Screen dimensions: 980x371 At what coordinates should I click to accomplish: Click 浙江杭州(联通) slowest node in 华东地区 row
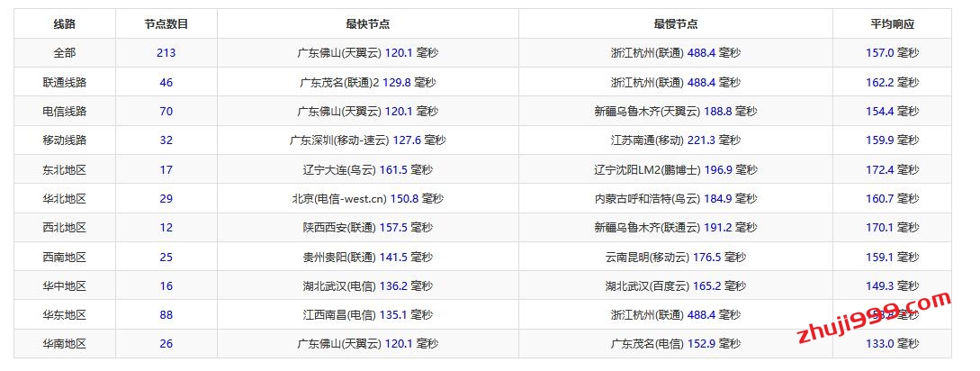[676, 314]
